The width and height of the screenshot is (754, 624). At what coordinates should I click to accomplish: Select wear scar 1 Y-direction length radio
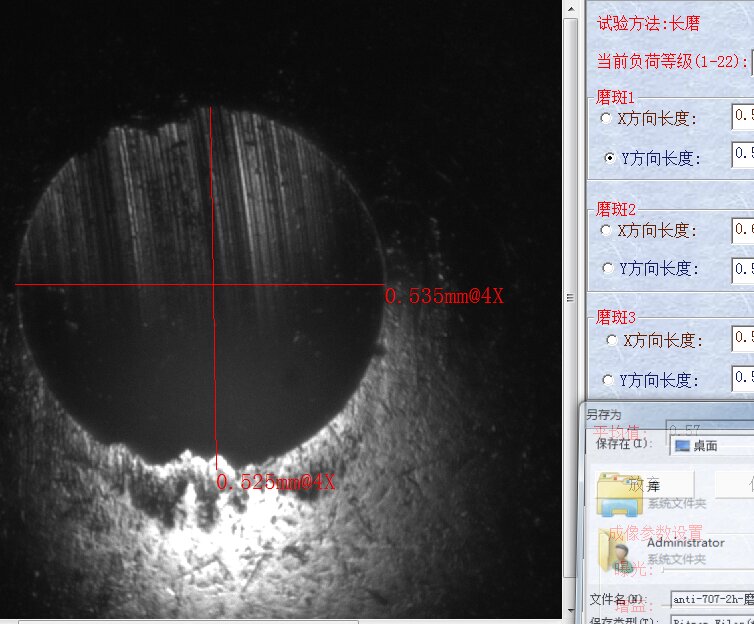pos(609,158)
